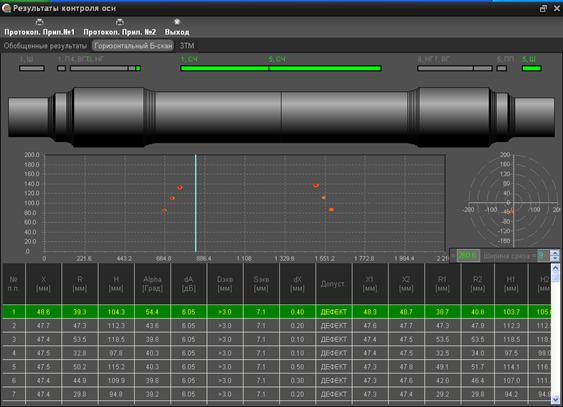Image resolution: width=563 pixels, height=407 pixels.
Task: Select lowest defect marker in right cluster
Action: [x=331, y=210]
